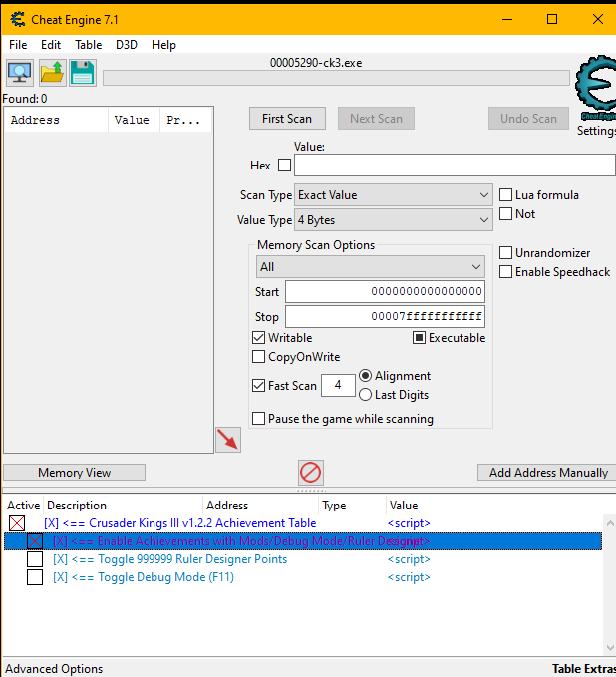Click the Fast Scan alignment value field
Image resolution: width=616 pixels, height=677 pixels.
pos(338,385)
